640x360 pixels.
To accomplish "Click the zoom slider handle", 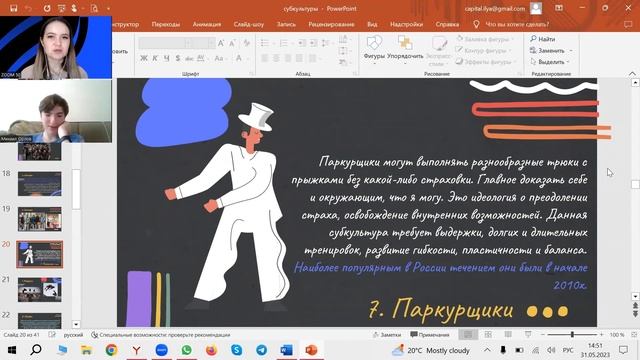I will click(572, 335).
